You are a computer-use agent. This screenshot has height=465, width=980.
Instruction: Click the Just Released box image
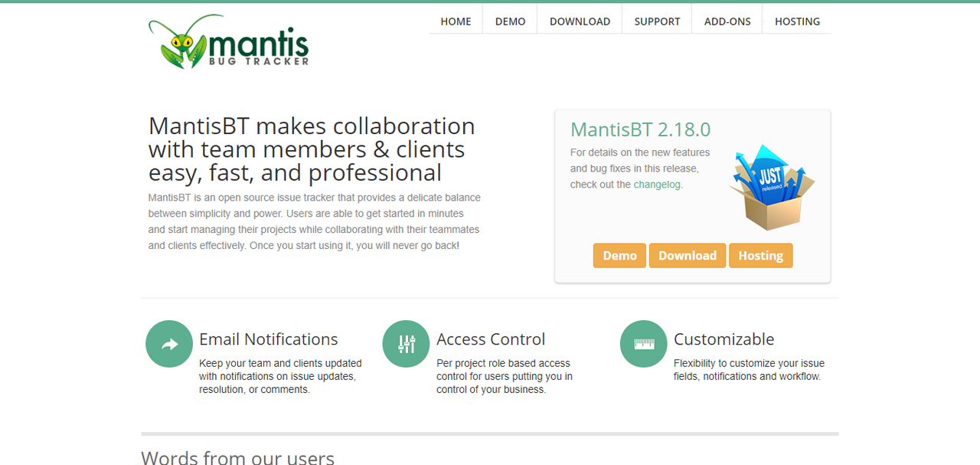pos(772,188)
